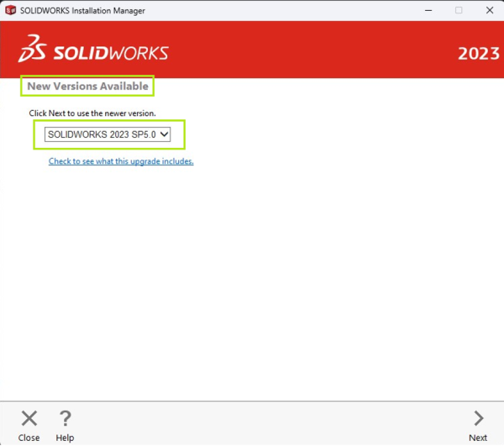Click the title bar SOLIDWORKS app icon

pyautogui.click(x=11, y=10)
